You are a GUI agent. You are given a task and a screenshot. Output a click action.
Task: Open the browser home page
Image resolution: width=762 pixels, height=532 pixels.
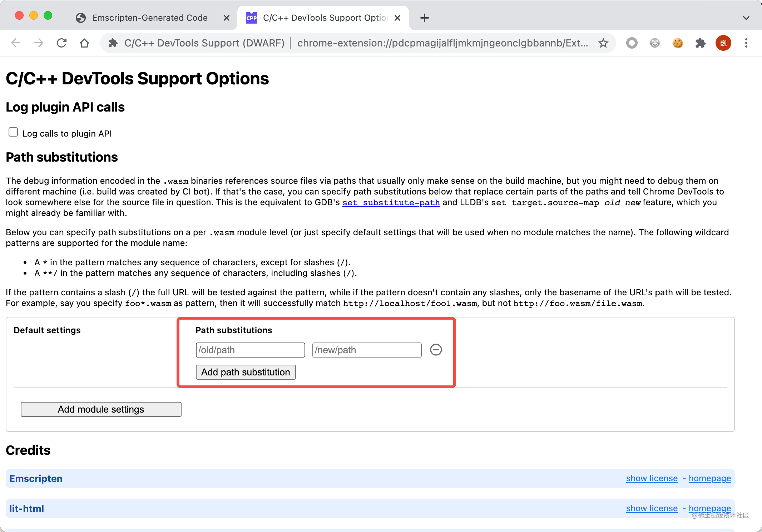84,43
